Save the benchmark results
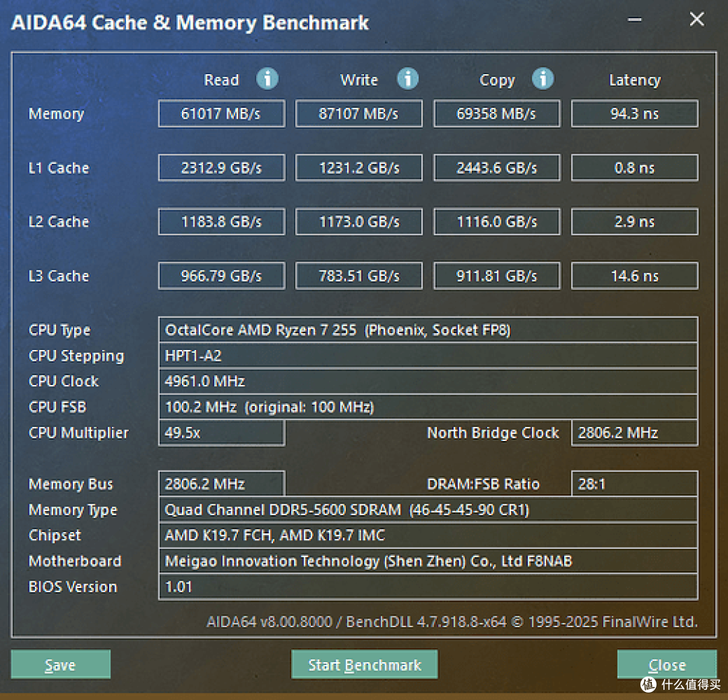728x700 pixels. pos(61,665)
